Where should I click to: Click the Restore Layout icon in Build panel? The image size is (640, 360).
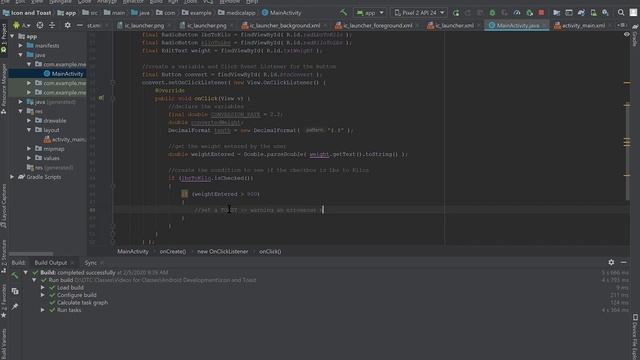[x=15, y=291]
